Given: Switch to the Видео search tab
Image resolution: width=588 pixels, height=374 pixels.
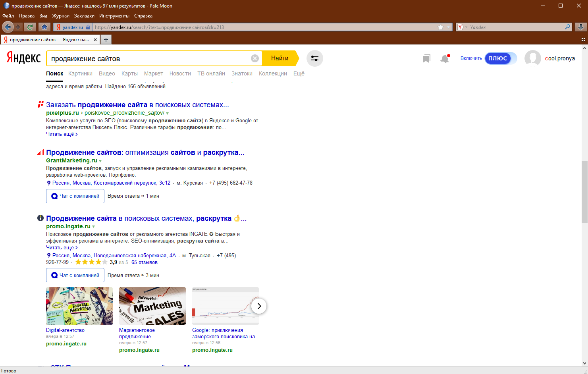Looking at the screenshot, I should point(107,73).
